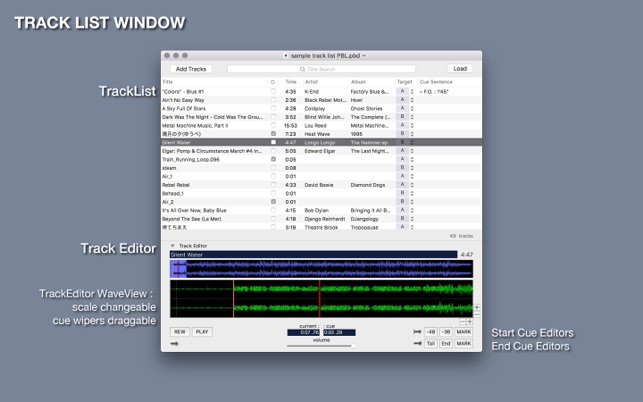The height and width of the screenshot is (402, 643).
Task: Sort by the Title column header
Action: point(214,82)
